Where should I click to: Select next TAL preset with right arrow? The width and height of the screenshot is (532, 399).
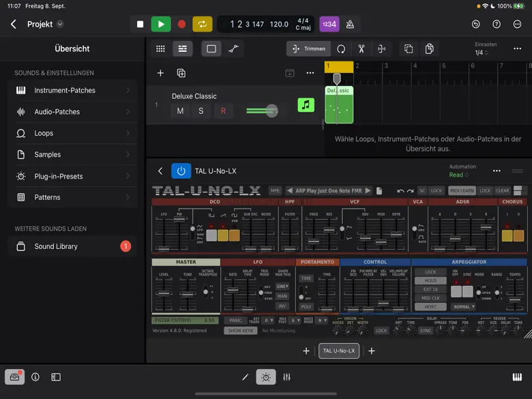(x=368, y=191)
